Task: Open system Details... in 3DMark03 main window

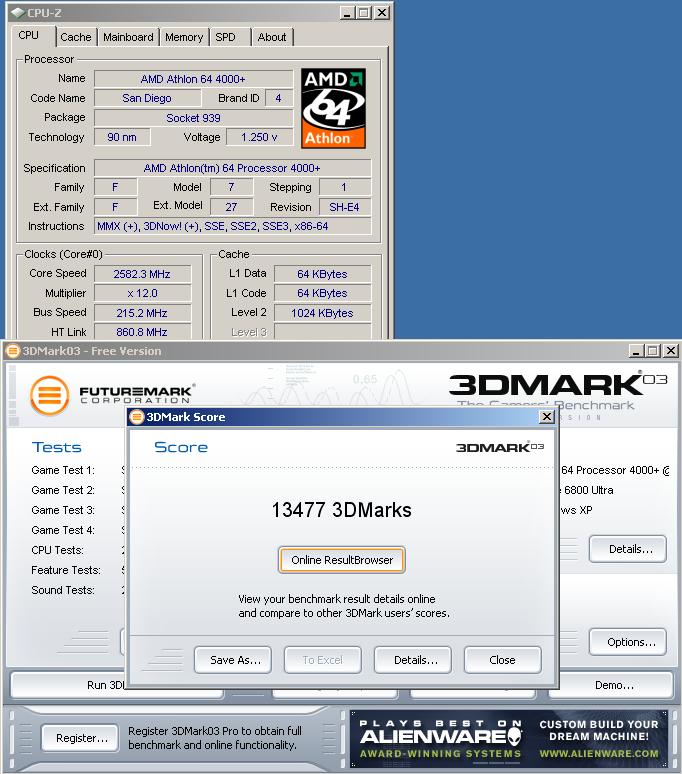Action: tap(628, 549)
